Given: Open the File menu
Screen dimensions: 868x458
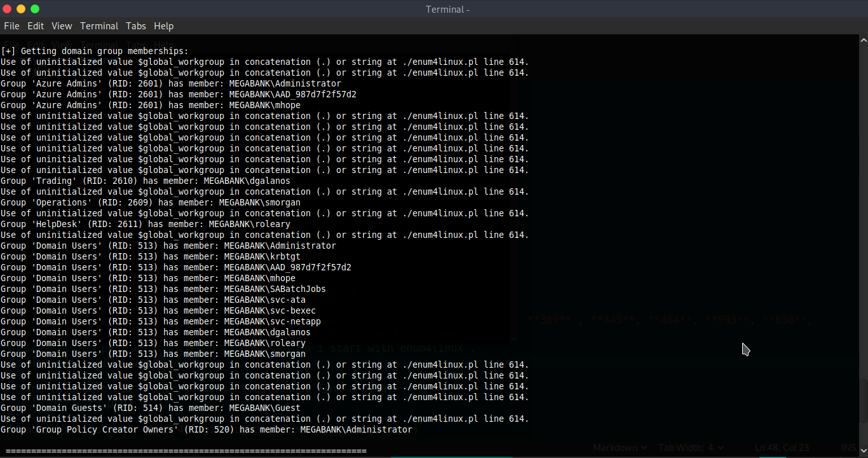Looking at the screenshot, I should [x=11, y=26].
